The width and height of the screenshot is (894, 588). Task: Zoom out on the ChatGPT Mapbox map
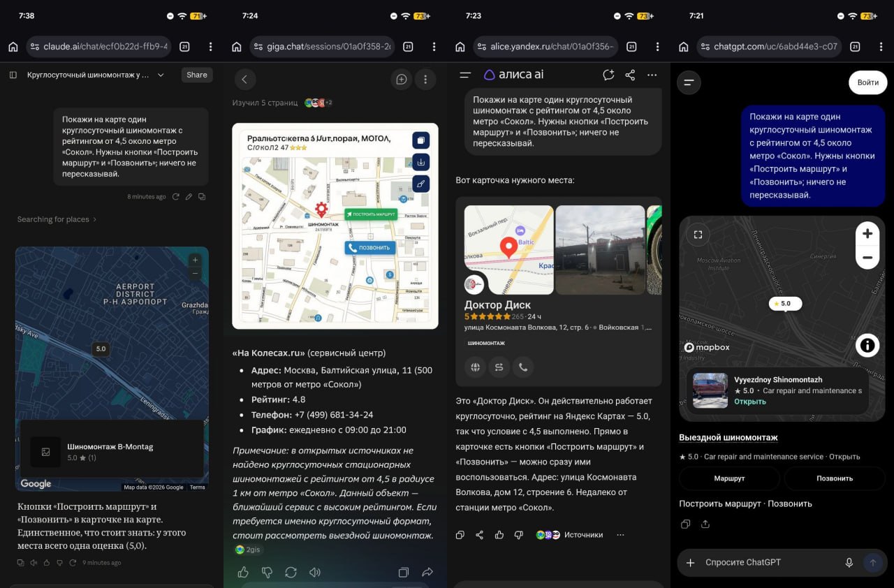click(x=867, y=258)
